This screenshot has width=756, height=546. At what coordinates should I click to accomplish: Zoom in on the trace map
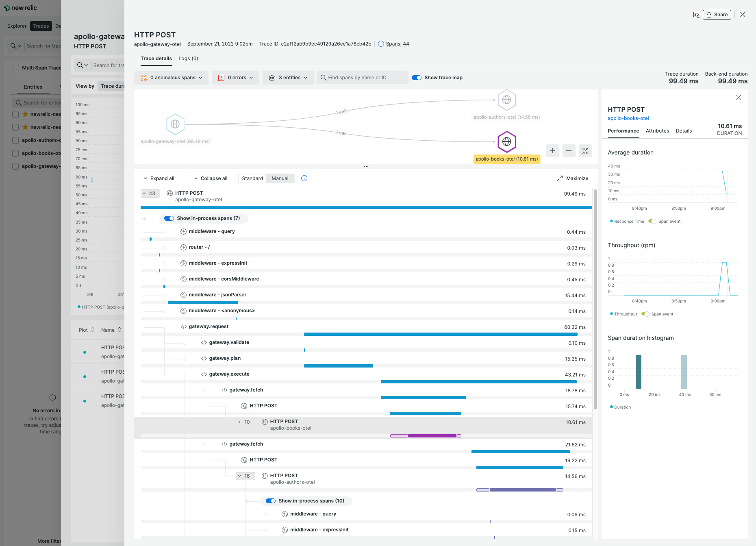(x=552, y=151)
